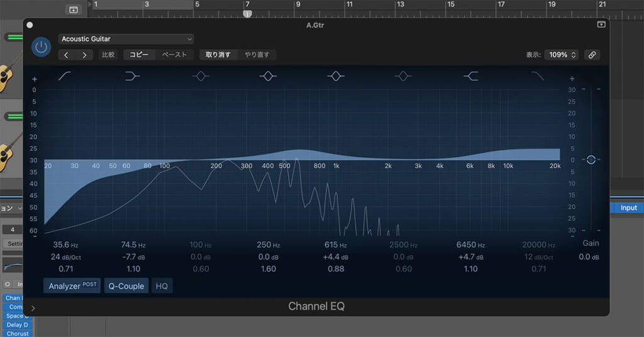This screenshot has height=337, width=644.
Task: Go to the next preset arrow
Action: click(x=84, y=55)
